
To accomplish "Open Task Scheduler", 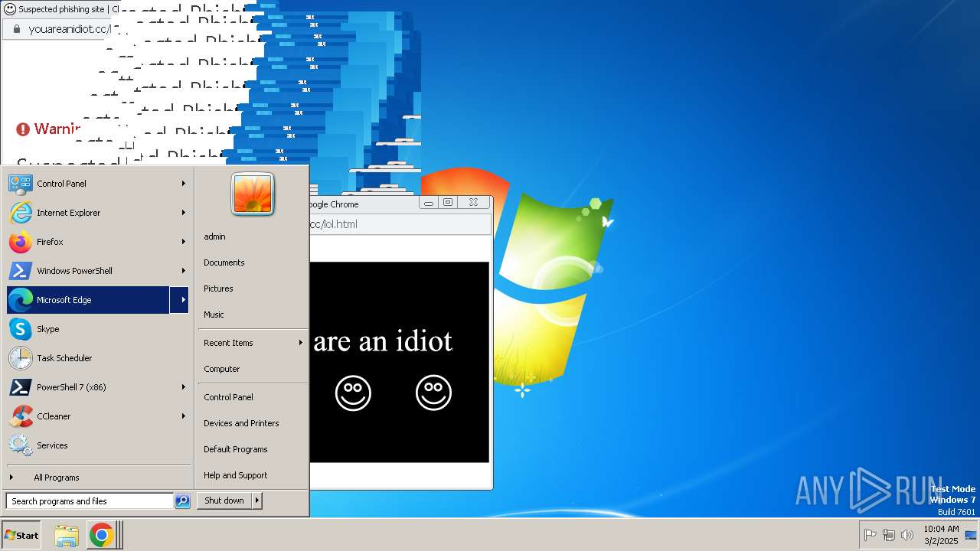I will [98, 358].
